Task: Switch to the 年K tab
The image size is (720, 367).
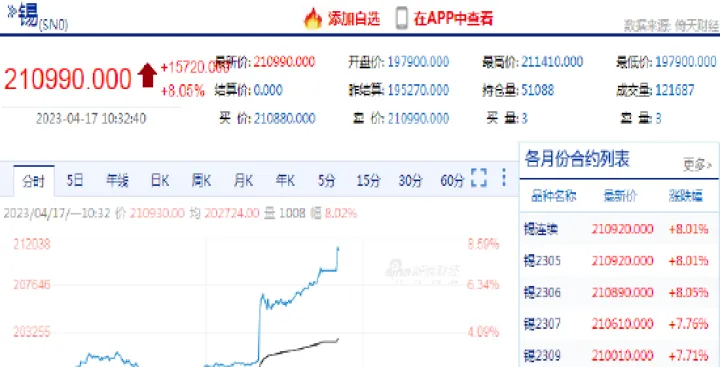Action: pos(285,181)
